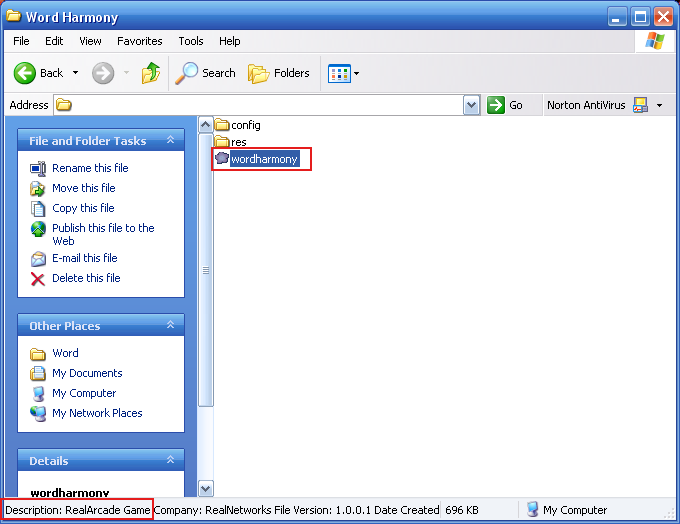
Task: Collapse the Other Places panel
Action: 170,325
